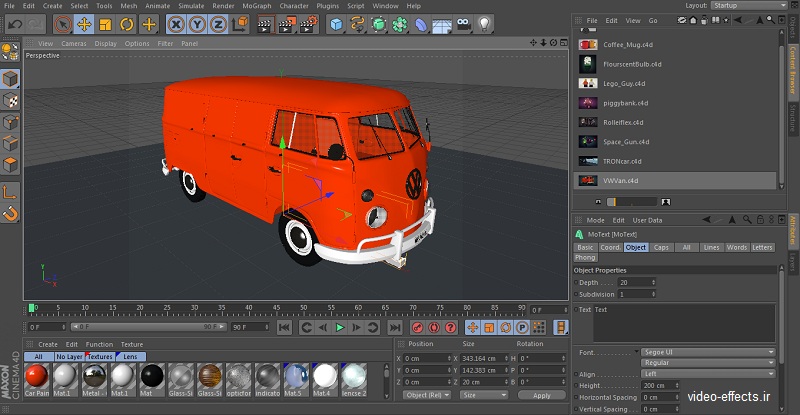Open render settings clapperboard with gear

[x=308, y=24]
